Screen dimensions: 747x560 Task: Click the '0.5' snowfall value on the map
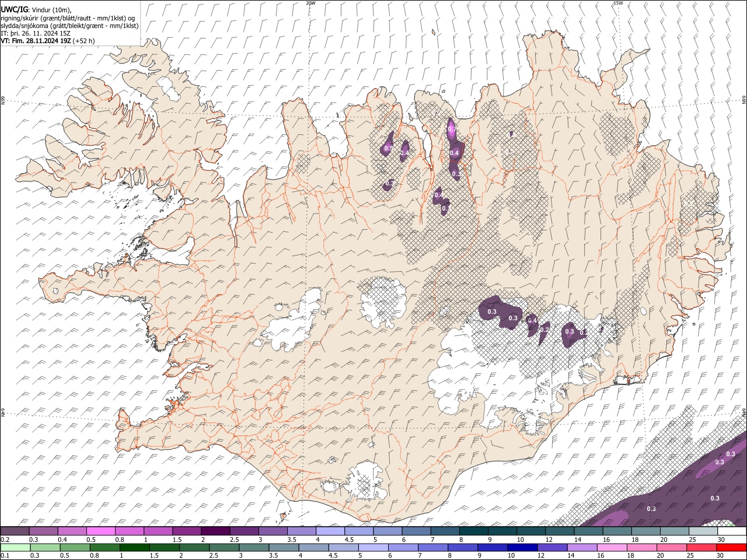click(389, 149)
